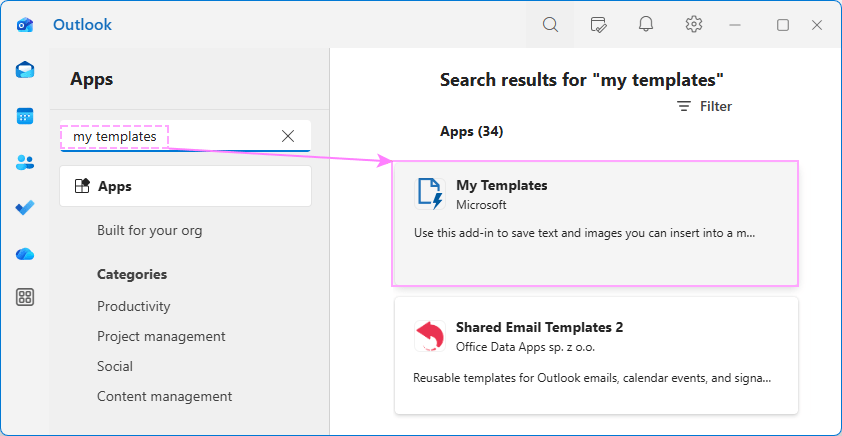Image resolution: width=842 pixels, height=436 pixels.
Task: Open Shared Email Templates 2 title
Action: 540,328
